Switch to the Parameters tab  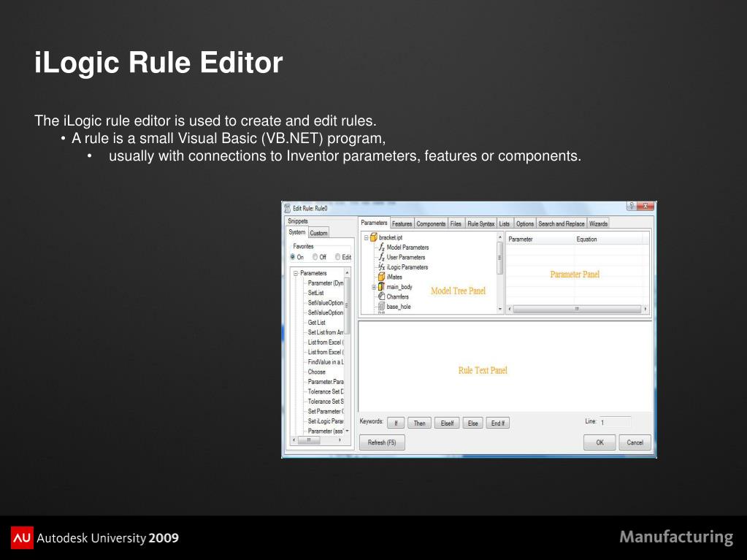point(374,223)
